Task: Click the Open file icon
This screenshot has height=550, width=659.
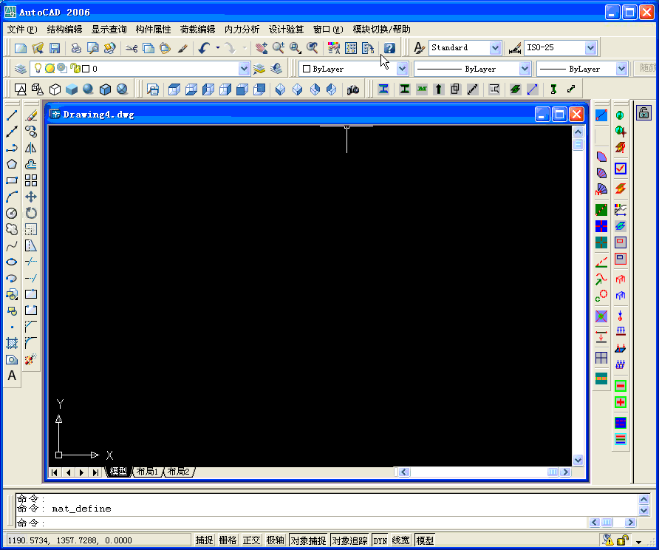Action: pyautogui.click(x=38, y=48)
